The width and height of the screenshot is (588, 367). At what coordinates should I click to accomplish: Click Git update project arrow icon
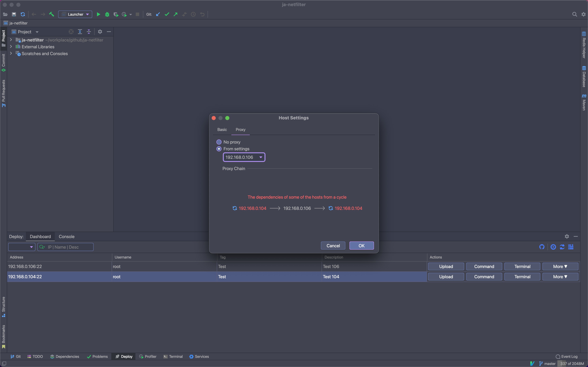tap(158, 14)
